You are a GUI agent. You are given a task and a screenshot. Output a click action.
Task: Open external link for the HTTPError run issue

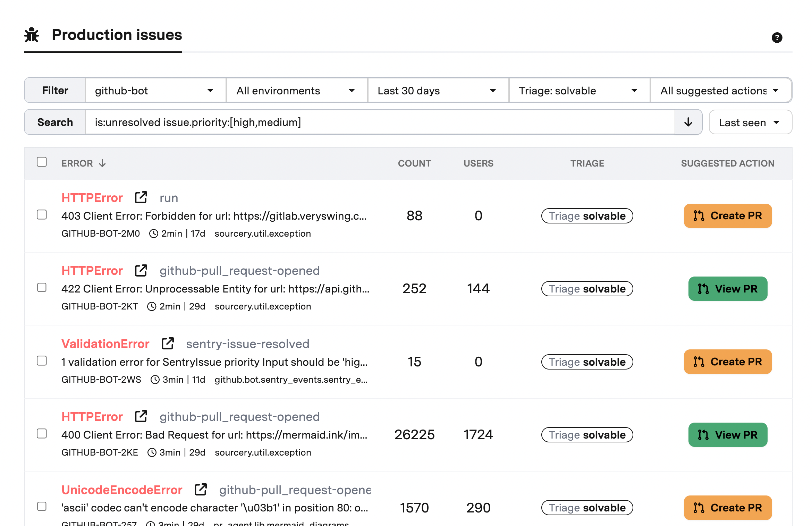(x=141, y=196)
